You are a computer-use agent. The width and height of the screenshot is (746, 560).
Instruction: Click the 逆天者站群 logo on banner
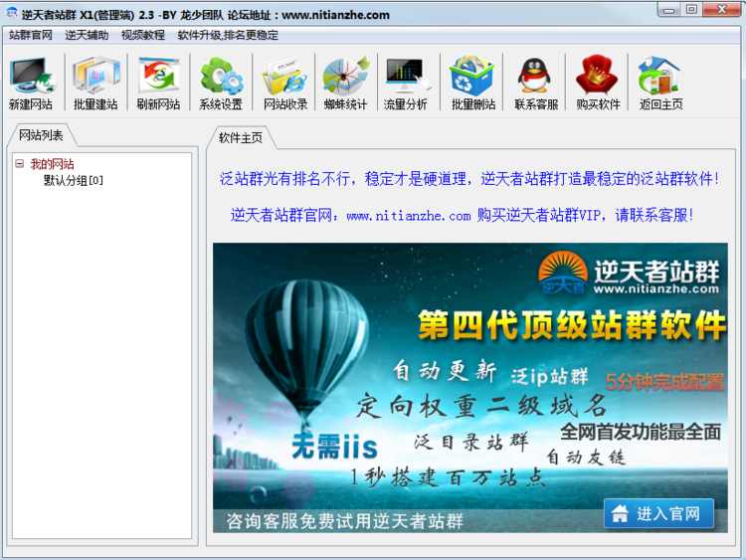[x=629, y=274]
